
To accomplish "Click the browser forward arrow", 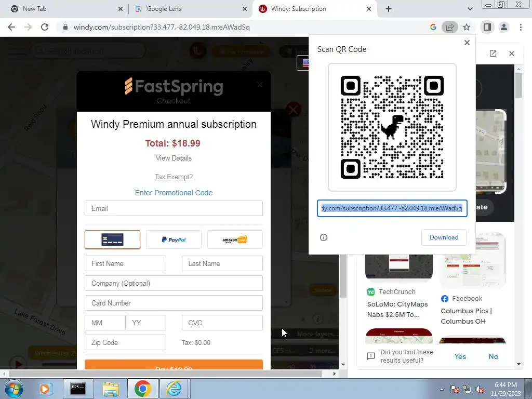I will point(28,27).
